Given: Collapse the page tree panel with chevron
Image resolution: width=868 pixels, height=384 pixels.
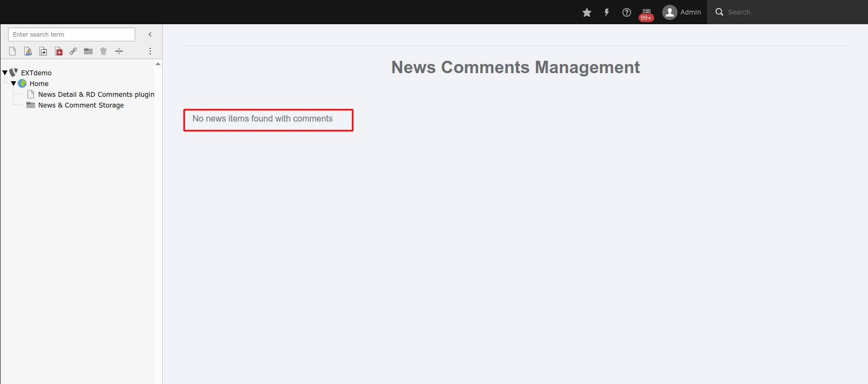Looking at the screenshot, I should [150, 34].
